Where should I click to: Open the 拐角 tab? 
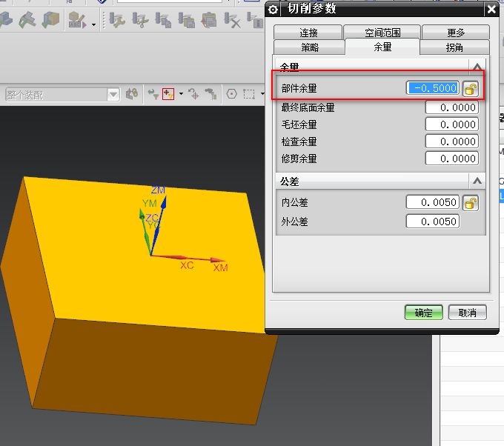[x=454, y=47]
